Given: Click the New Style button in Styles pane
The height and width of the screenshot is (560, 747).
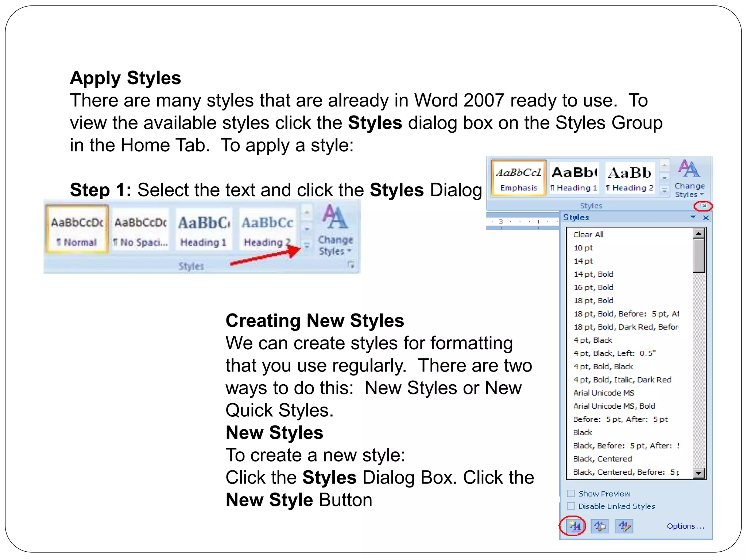Looking at the screenshot, I should (574, 526).
